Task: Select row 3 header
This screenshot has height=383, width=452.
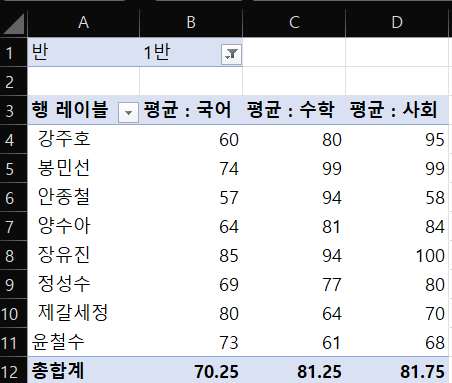Action: point(13,111)
